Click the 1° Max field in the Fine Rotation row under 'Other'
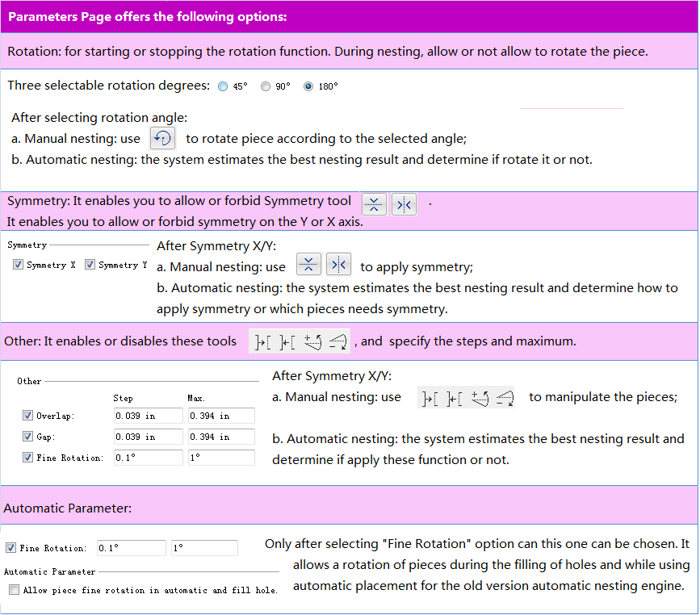 (x=220, y=458)
